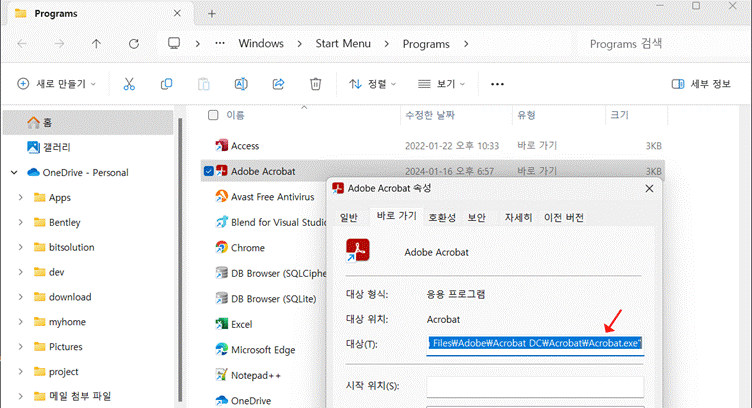Click the Avast Free Antivirus icon
Screen dimensions: 752x408
[222, 196]
